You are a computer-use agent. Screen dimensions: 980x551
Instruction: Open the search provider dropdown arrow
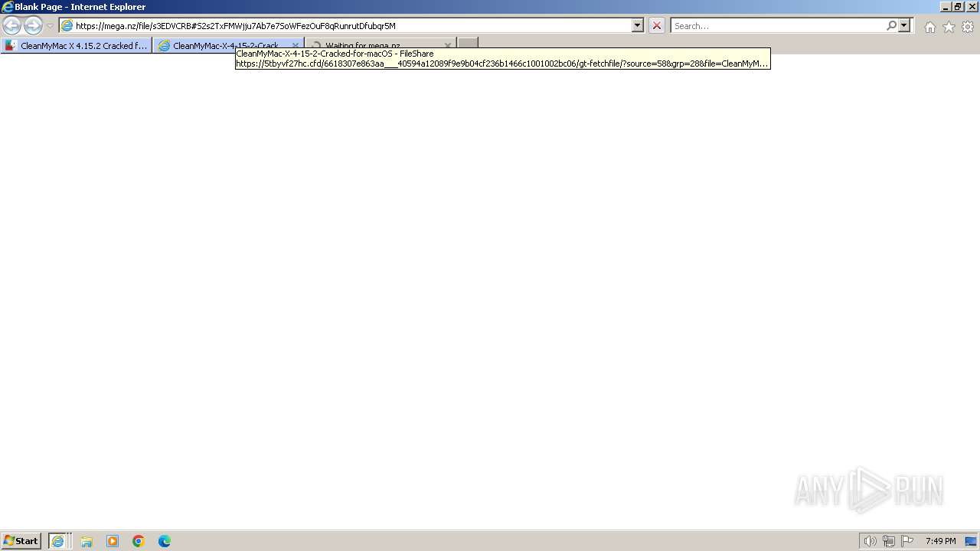[x=904, y=25]
